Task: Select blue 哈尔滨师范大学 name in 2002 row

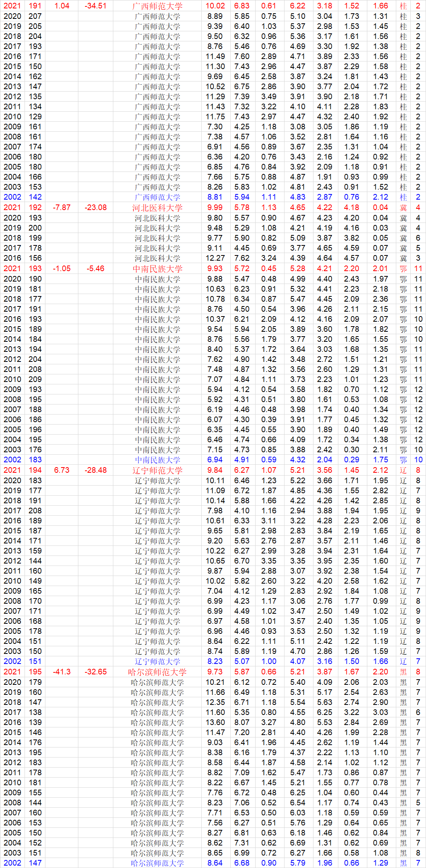Action: (x=158, y=863)
